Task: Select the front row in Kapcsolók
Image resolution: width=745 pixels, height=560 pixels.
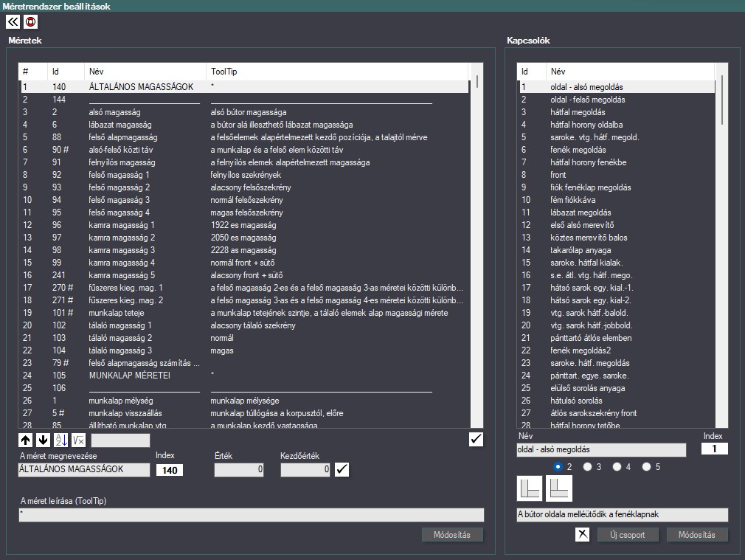Action: (x=616, y=175)
